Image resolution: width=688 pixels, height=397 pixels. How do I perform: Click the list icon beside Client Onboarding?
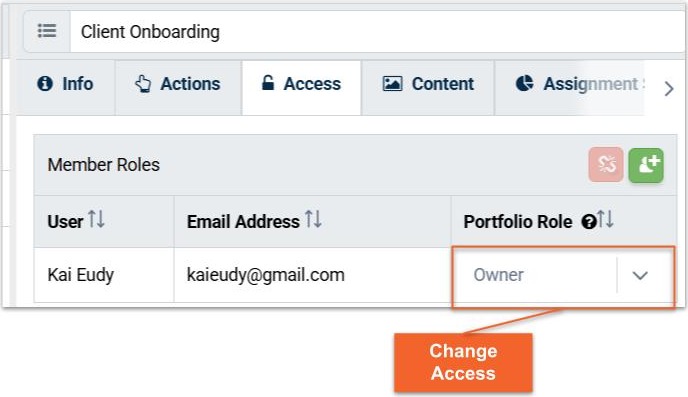click(47, 31)
